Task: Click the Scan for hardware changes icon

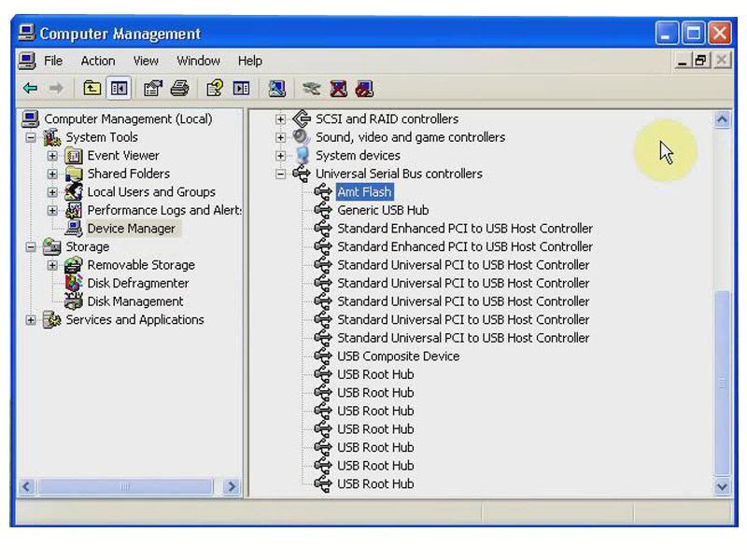Action: click(276, 89)
